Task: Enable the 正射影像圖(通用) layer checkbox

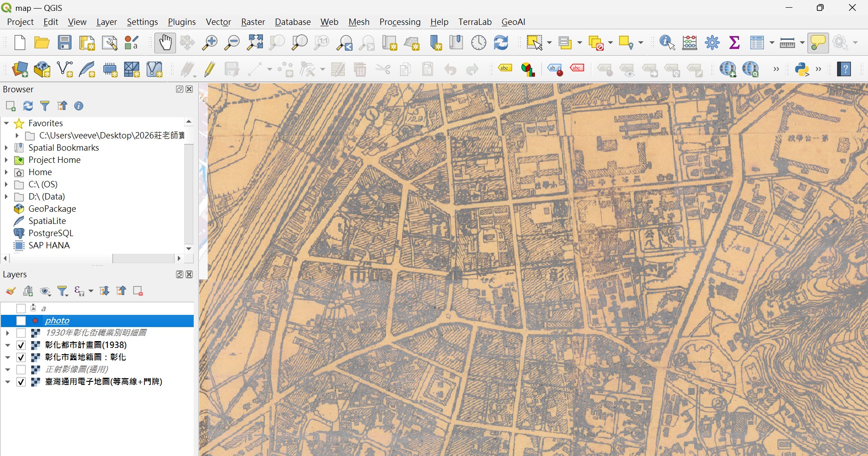Action: [x=21, y=370]
